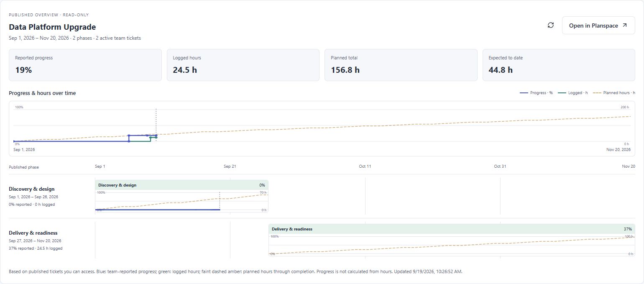Click the Planned total 156.8 h card
Viewport: 644px width, 284px height.
click(x=401, y=65)
